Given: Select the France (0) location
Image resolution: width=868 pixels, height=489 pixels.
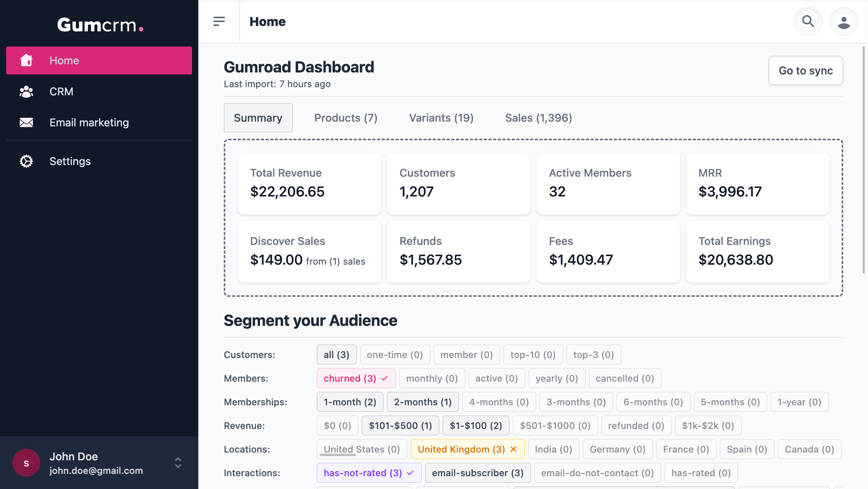Looking at the screenshot, I should coord(686,449).
